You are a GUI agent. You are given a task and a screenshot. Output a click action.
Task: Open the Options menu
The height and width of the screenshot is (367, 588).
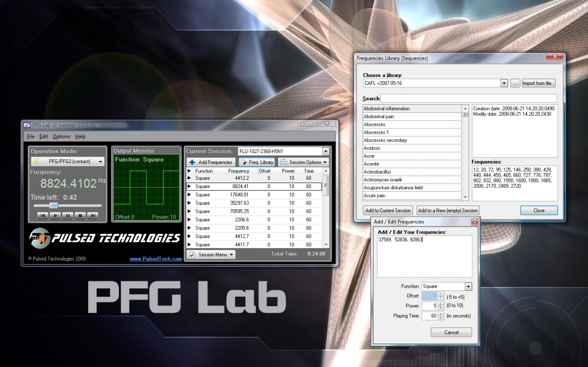[61, 137]
